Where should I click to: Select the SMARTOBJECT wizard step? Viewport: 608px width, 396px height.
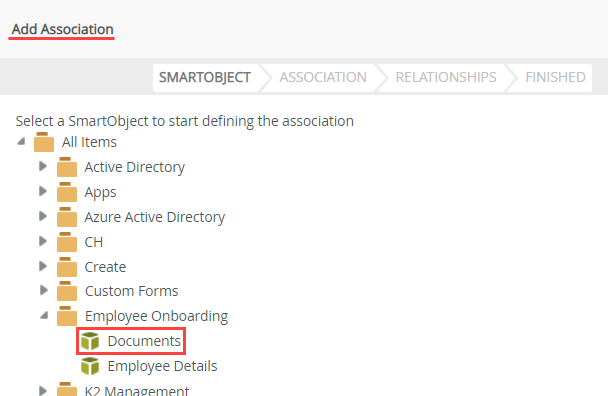coord(205,77)
